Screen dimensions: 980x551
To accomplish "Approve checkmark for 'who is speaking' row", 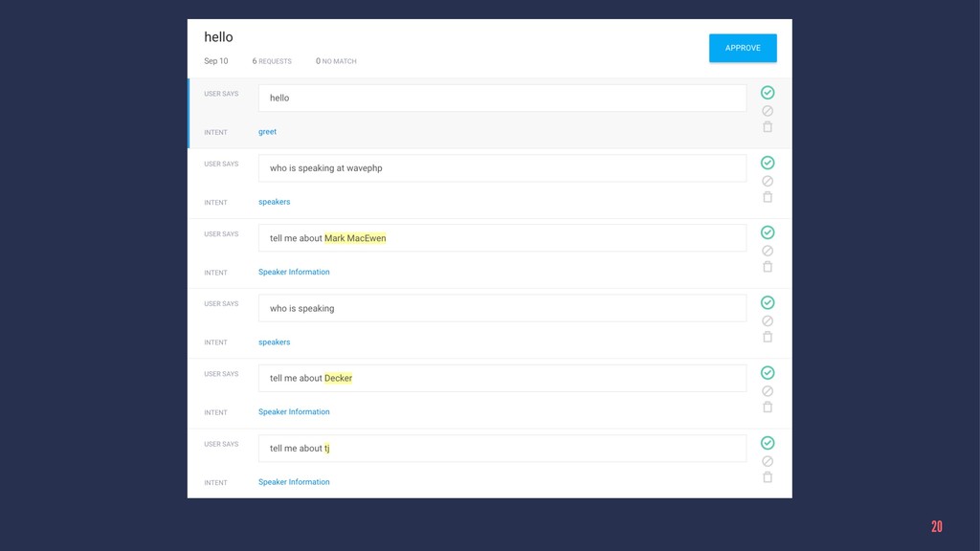I will [768, 302].
